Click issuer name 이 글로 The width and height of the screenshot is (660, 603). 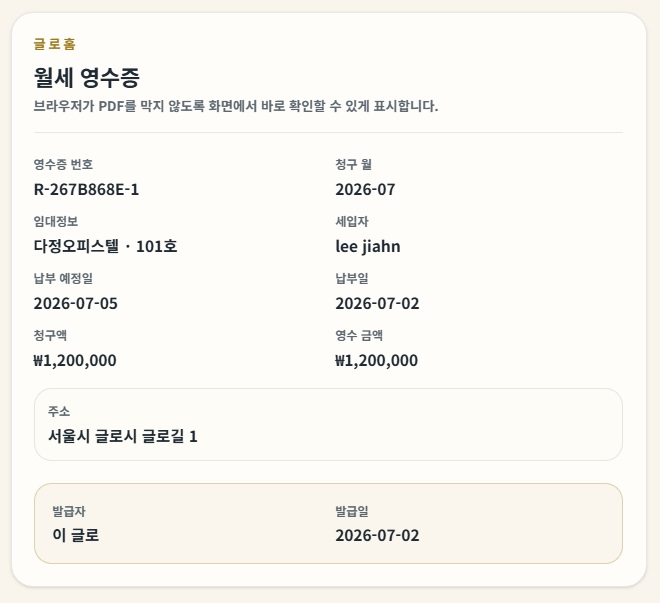pyautogui.click(x=76, y=535)
